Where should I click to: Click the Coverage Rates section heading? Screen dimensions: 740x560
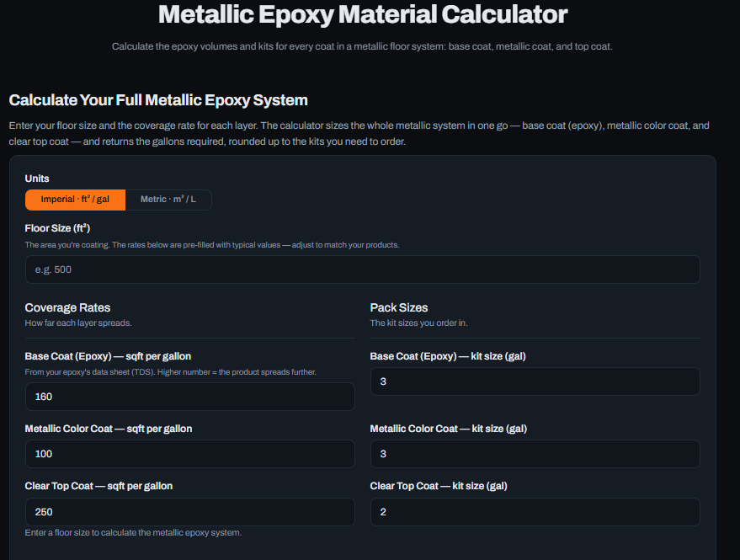click(x=67, y=308)
